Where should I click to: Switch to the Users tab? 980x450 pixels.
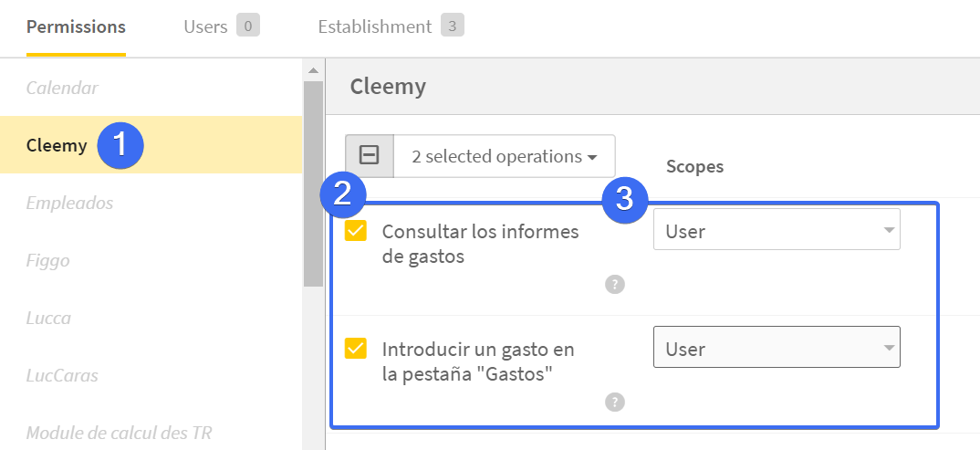pos(205,26)
